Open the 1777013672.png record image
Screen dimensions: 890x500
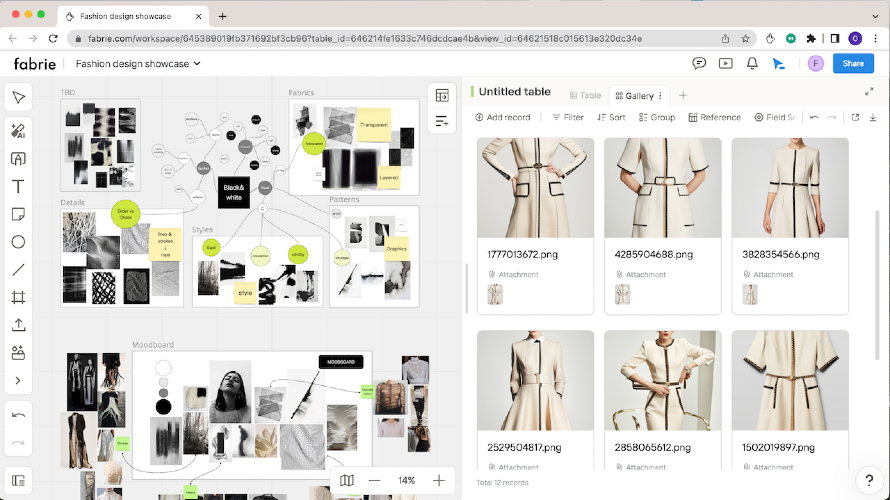pos(535,188)
